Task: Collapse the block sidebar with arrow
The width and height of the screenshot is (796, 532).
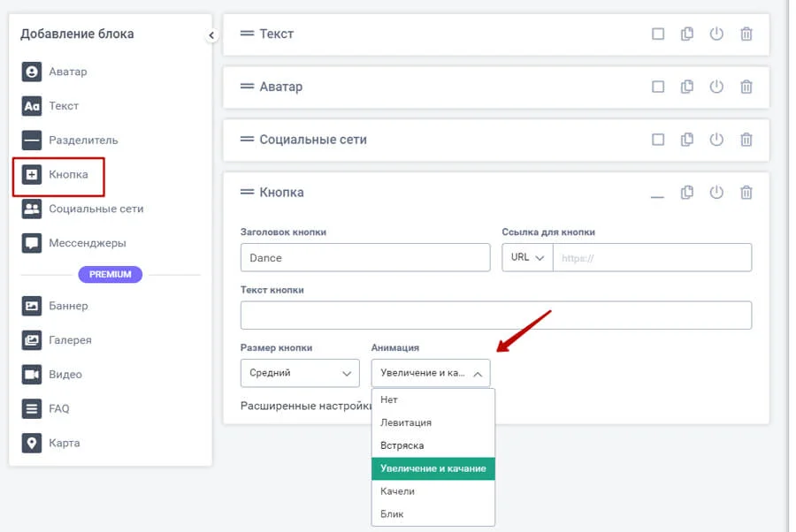Action: [211, 35]
